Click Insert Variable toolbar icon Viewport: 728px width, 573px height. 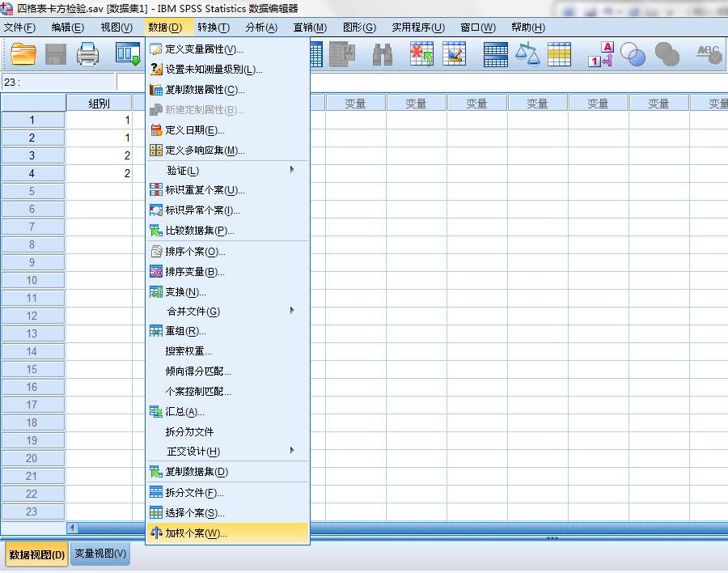pyautogui.click(x=455, y=54)
